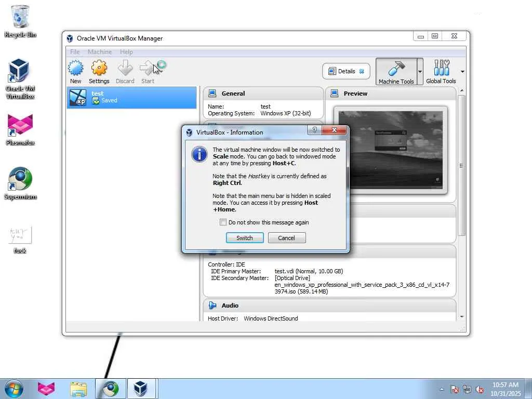Viewport: 532px width, 399px height.
Task: Click the Audio section speaker icon
Action: pyautogui.click(x=212, y=305)
